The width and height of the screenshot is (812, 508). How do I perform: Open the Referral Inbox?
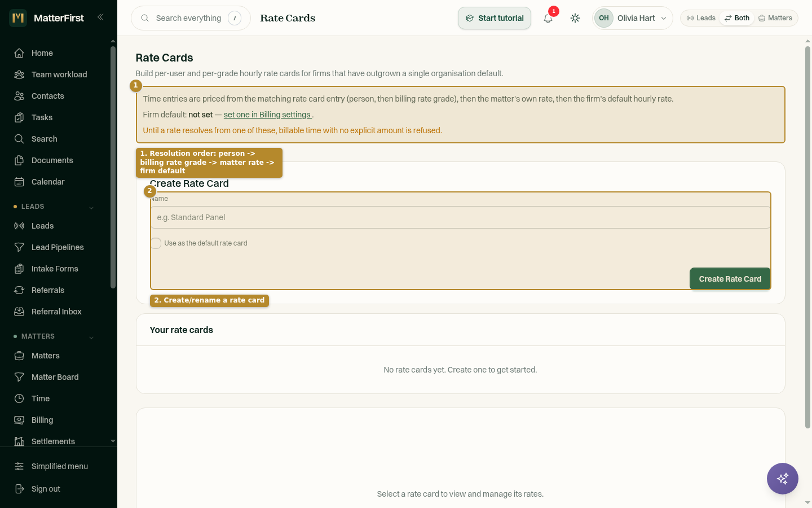[x=55, y=312]
